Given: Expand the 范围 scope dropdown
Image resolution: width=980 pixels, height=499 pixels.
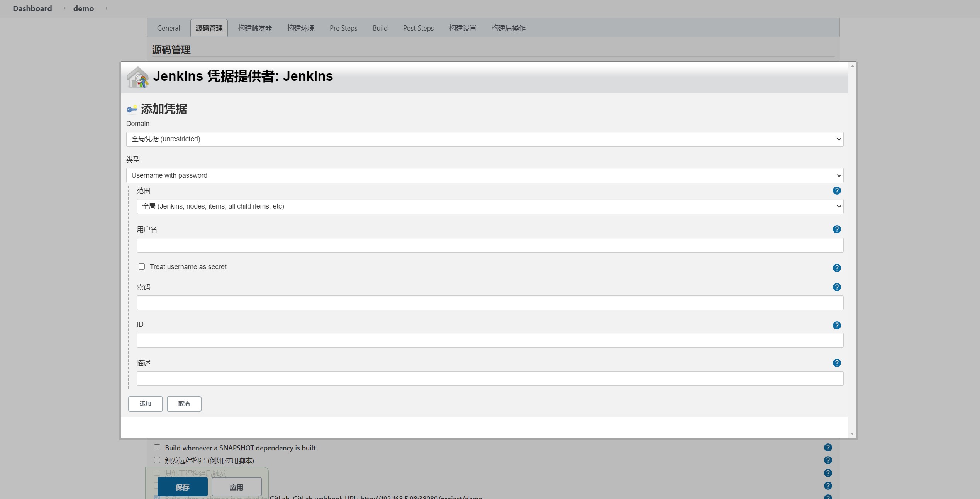Looking at the screenshot, I should pyautogui.click(x=490, y=206).
